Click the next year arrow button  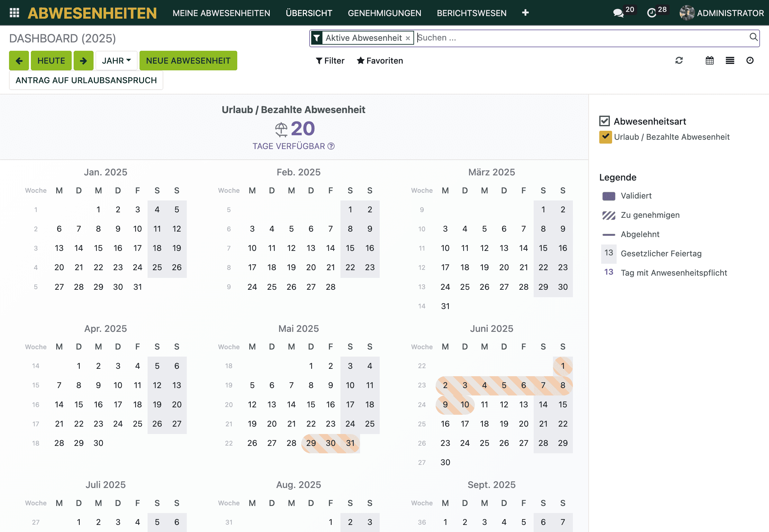[83, 61]
